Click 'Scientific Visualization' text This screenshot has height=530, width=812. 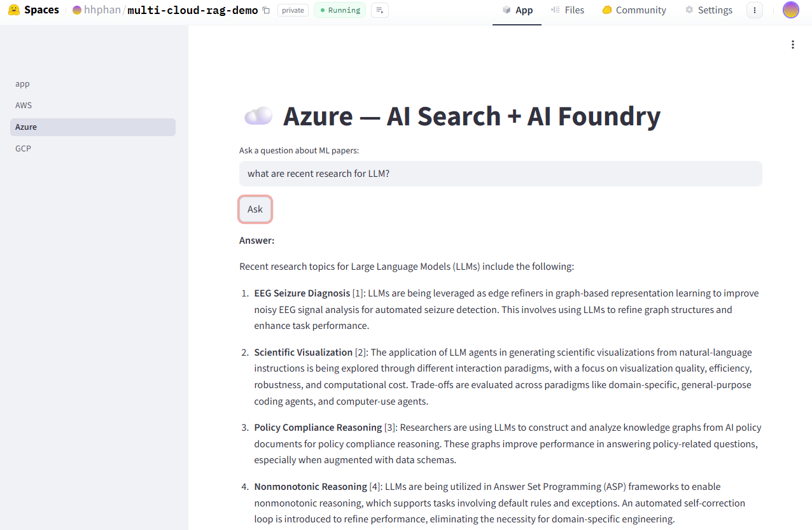coord(303,352)
